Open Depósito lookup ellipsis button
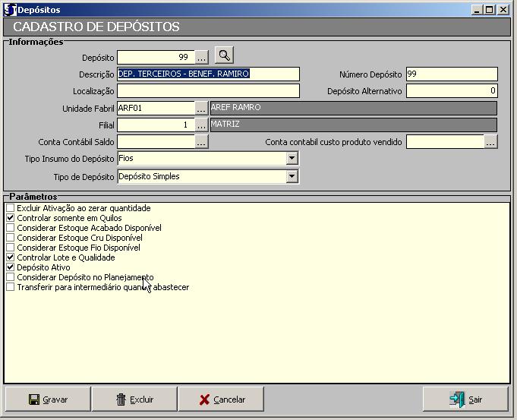Viewport: 517px width, 420px height. [201, 57]
